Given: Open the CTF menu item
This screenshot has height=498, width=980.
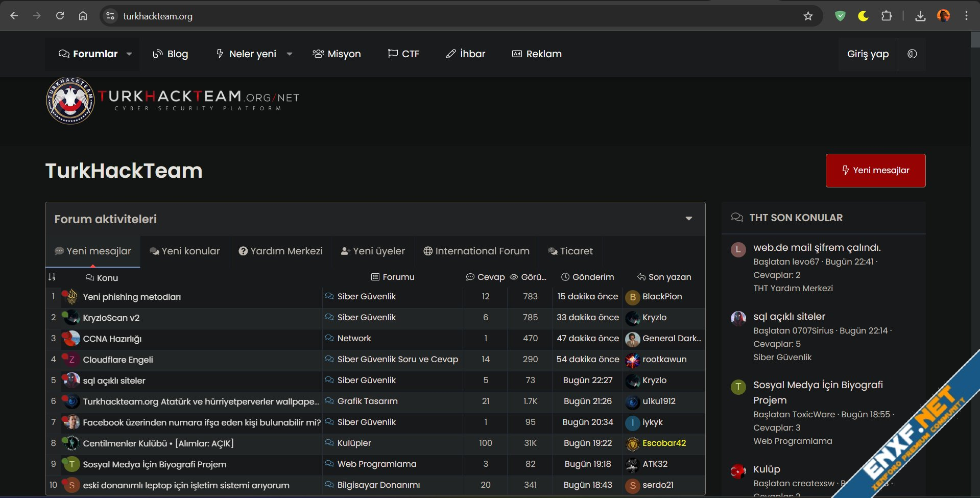Looking at the screenshot, I should pos(403,54).
